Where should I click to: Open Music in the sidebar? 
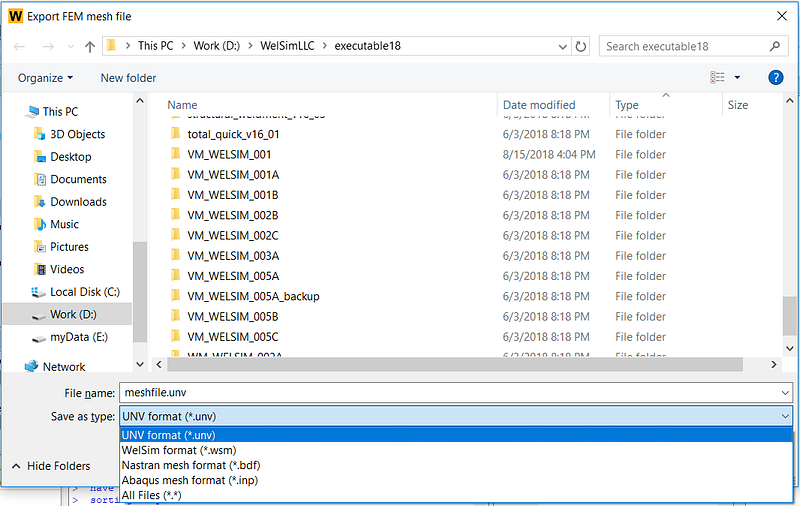(64, 224)
